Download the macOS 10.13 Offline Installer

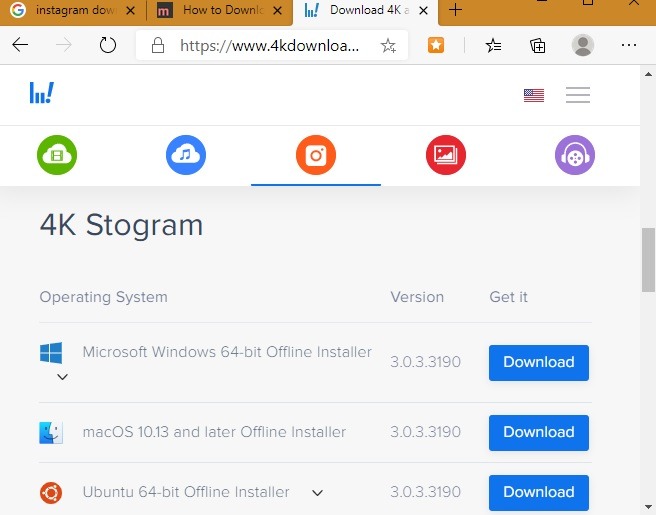pyautogui.click(x=539, y=433)
